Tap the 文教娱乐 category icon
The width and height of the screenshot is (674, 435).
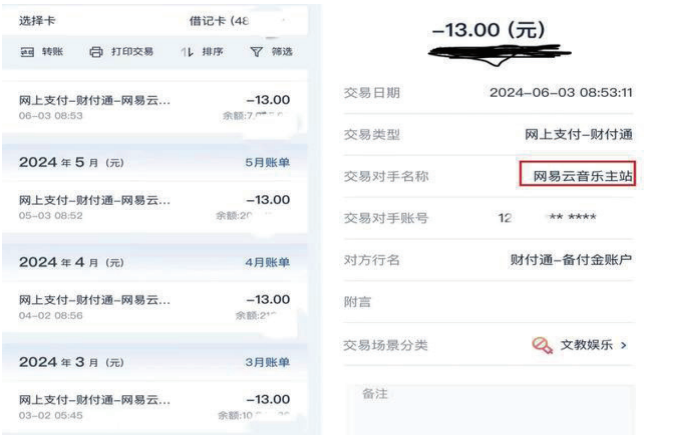coord(542,345)
